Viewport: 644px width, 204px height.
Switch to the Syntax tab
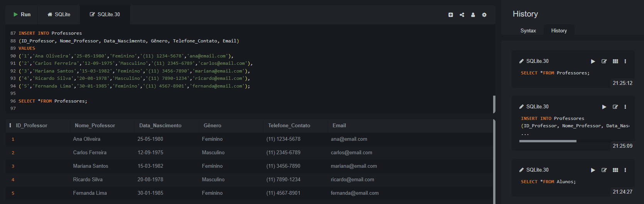tap(528, 30)
